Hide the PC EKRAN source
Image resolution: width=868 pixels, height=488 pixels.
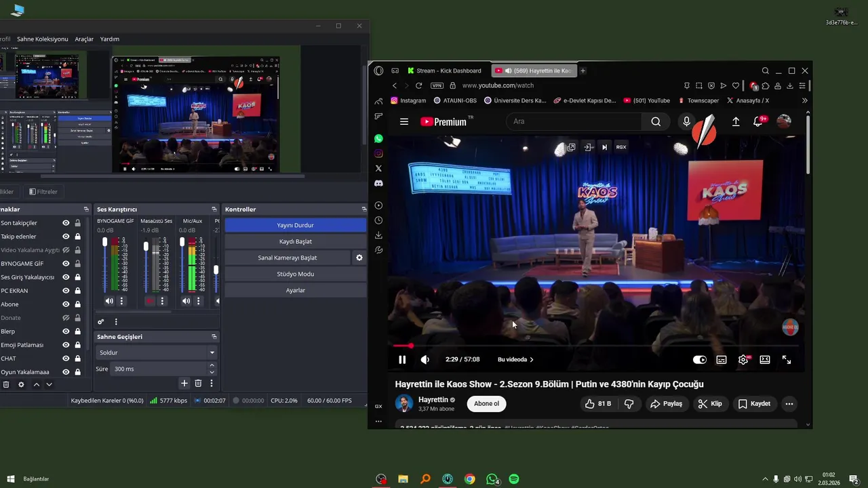(x=66, y=291)
